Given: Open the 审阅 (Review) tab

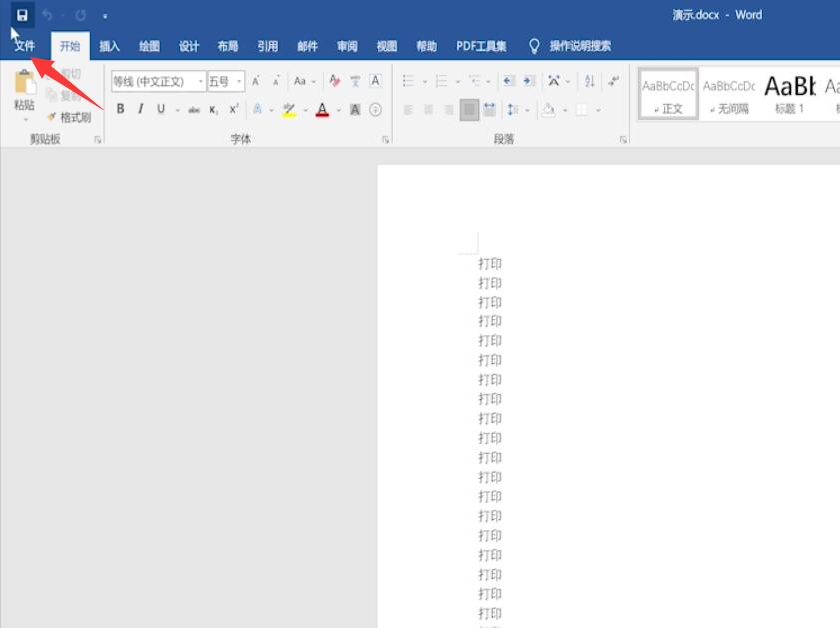Looking at the screenshot, I should click(x=347, y=46).
